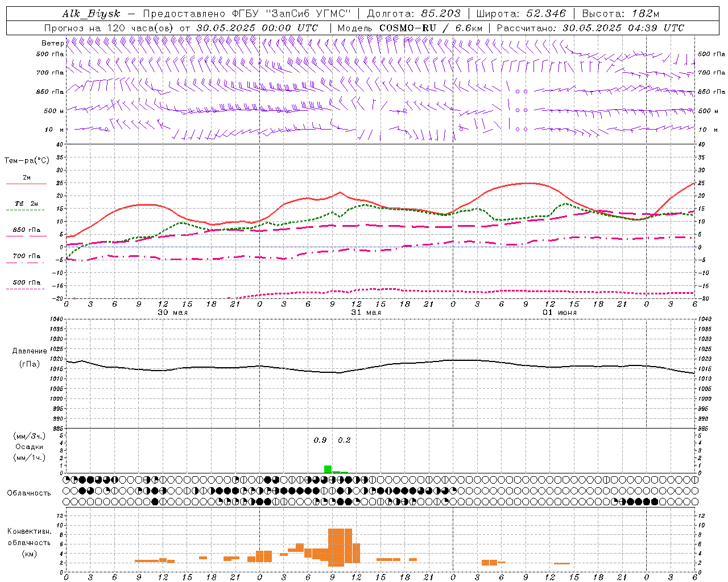Click the "Конвективн." convective cloud label
728x582 pixels.
point(29,531)
